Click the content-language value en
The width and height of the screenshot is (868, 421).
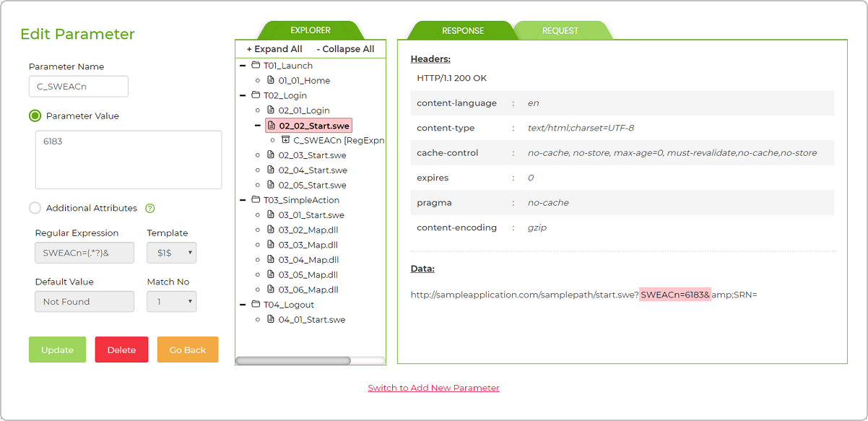pos(534,103)
